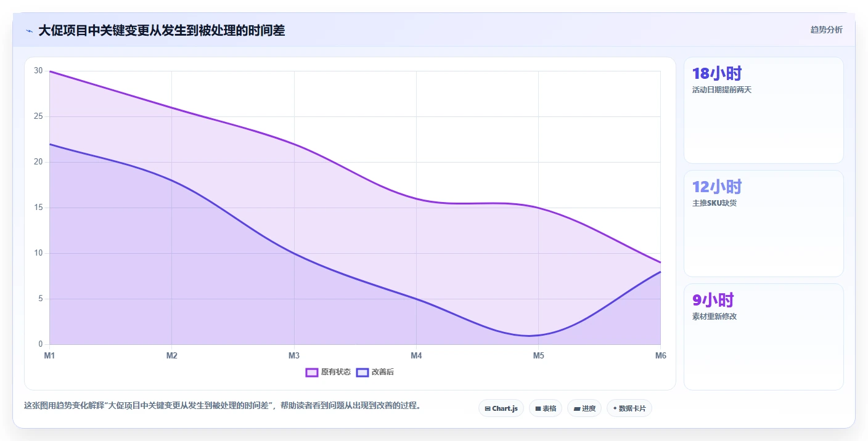
Task: Select the 12小时 data card
Action: (x=764, y=224)
